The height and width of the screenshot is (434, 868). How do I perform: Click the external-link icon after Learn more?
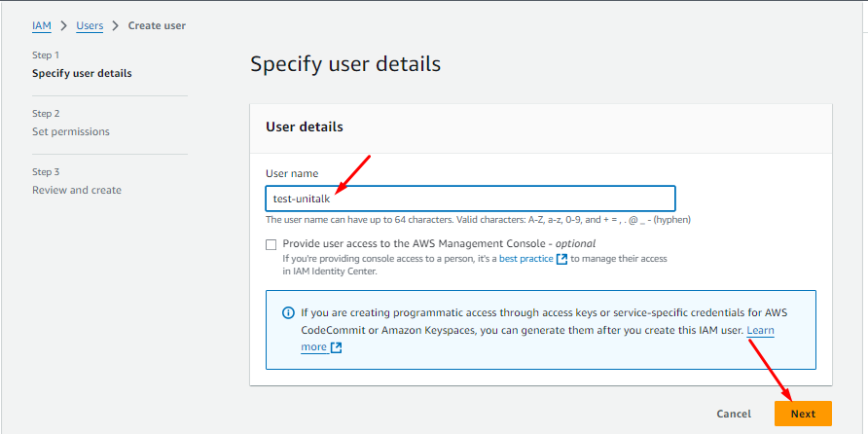pyautogui.click(x=337, y=347)
